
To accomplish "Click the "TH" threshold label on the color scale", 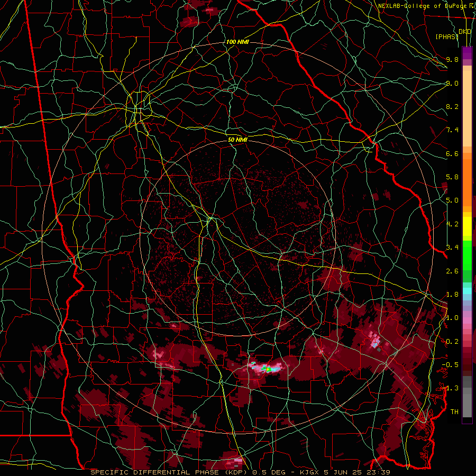I will 454,412.
